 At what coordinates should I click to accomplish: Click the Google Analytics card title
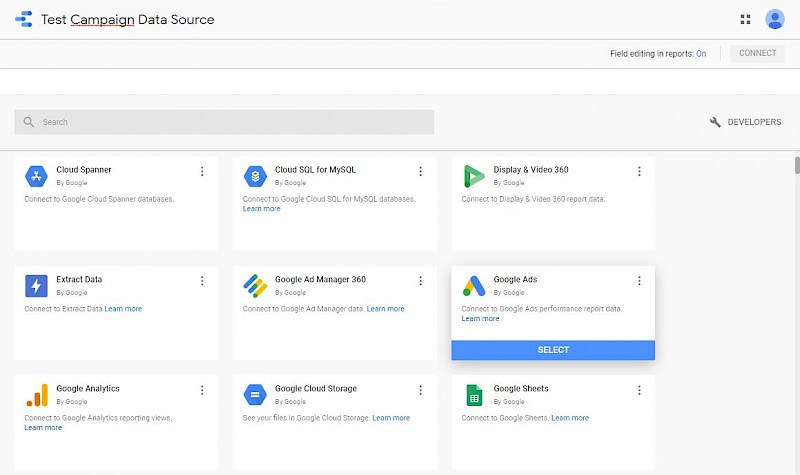tap(88, 388)
